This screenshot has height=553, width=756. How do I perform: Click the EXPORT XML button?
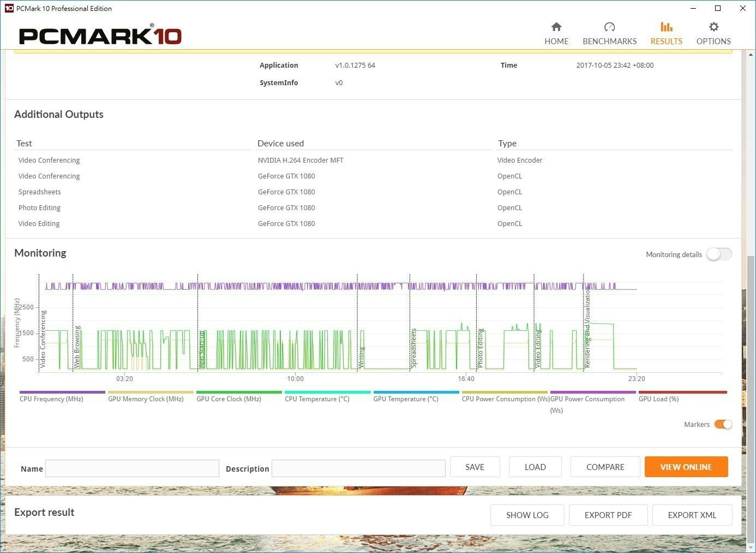coord(692,515)
